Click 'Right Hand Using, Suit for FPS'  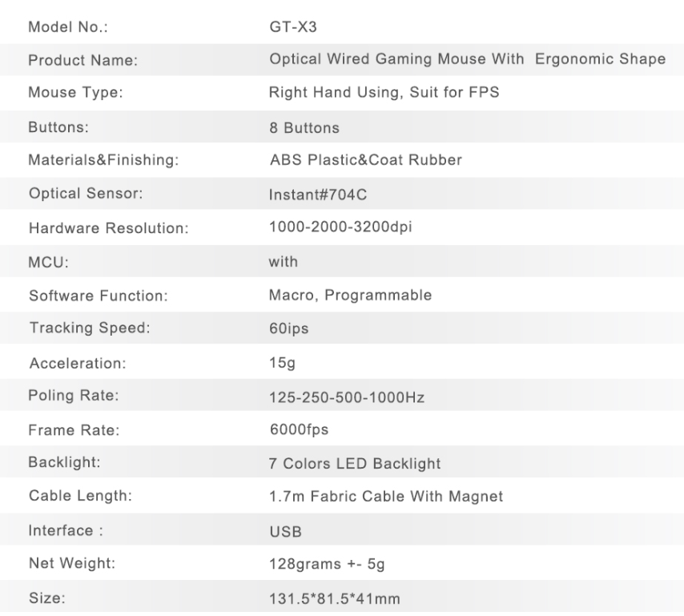tap(384, 93)
